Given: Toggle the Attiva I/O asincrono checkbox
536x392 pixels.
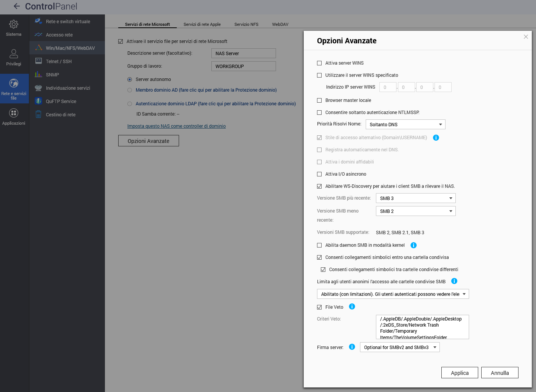Looking at the screenshot, I should [x=319, y=174].
